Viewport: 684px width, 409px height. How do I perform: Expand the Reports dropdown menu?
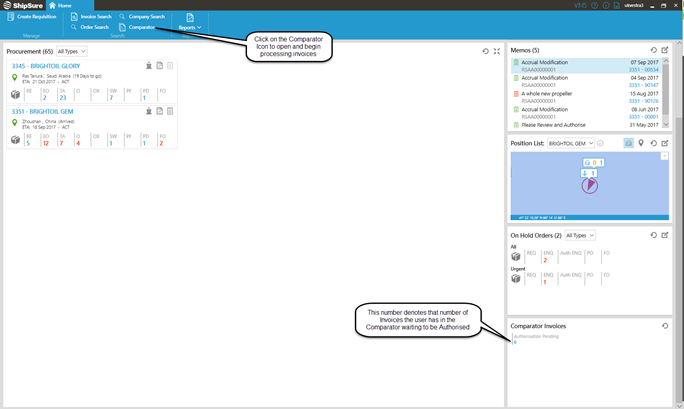point(190,27)
